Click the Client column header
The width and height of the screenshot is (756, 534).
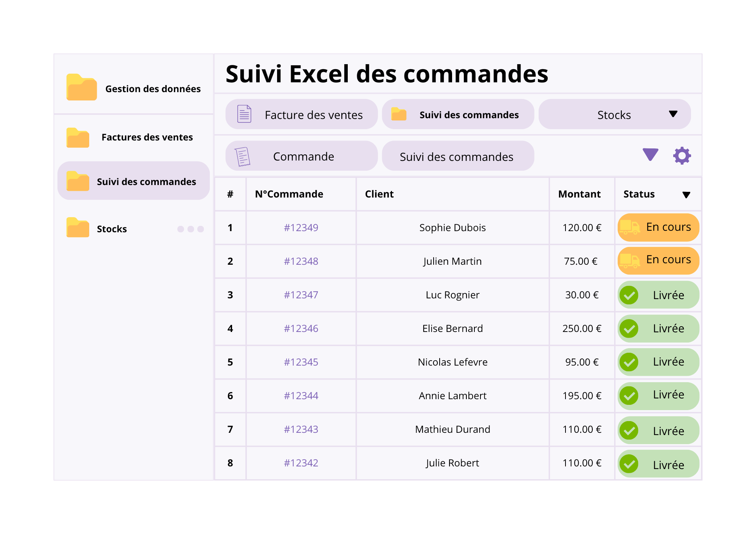(x=379, y=194)
